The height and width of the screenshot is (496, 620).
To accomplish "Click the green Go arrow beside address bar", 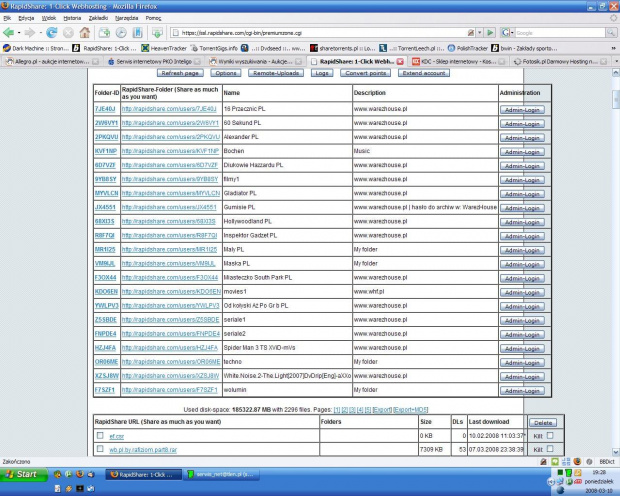I will tap(490, 33).
